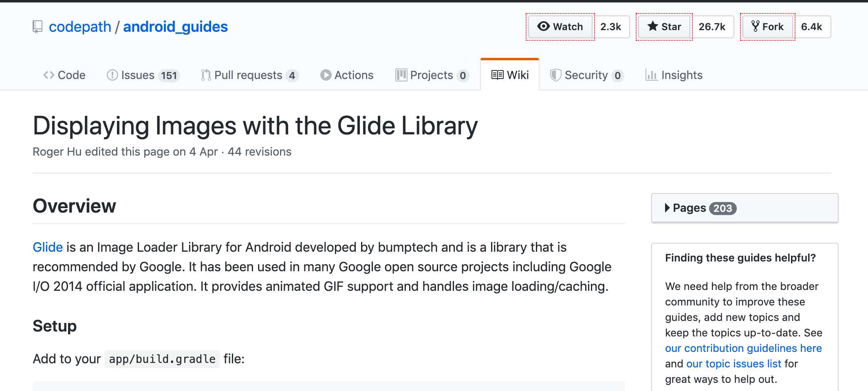Click the star icon to star the repository
The width and height of the screenshot is (868, 391).
[x=652, y=26]
